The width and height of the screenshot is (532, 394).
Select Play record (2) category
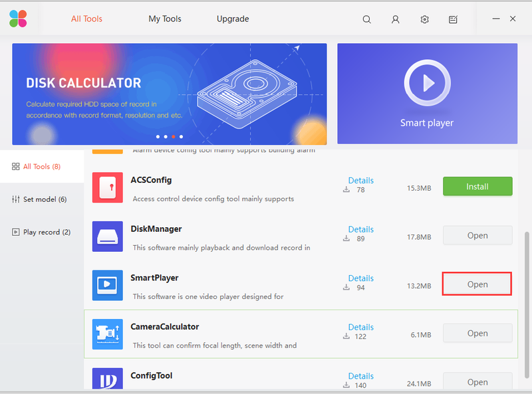[42, 233]
